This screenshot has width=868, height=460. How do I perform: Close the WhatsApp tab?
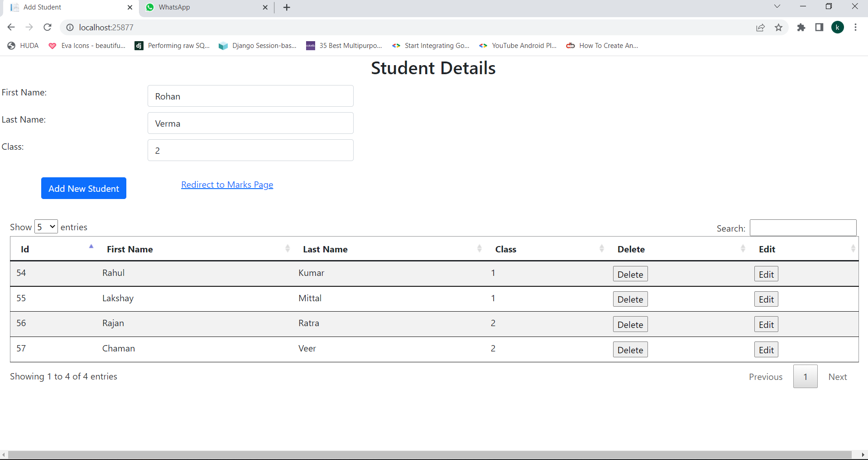[265, 7]
